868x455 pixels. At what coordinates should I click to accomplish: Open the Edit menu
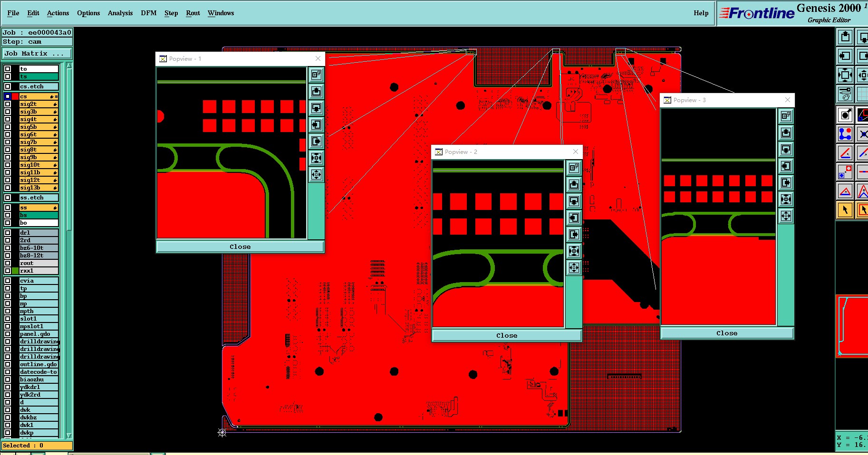pyautogui.click(x=33, y=13)
